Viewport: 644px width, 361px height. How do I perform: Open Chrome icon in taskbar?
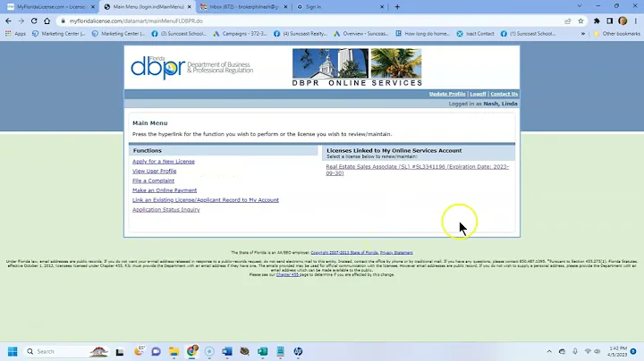[x=191, y=351]
